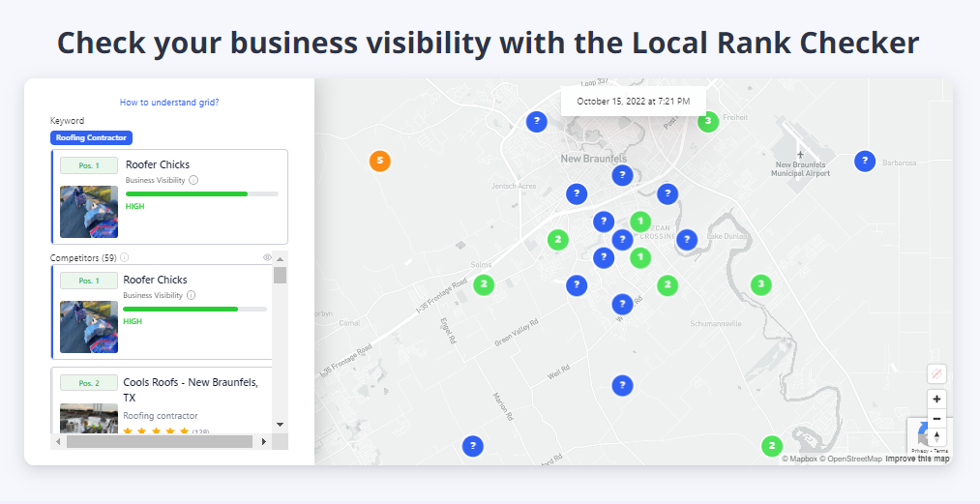Viewport: 980px width, 504px height.
Task: Click green 1 marker below Pecan Crossing label
Action: point(640,257)
